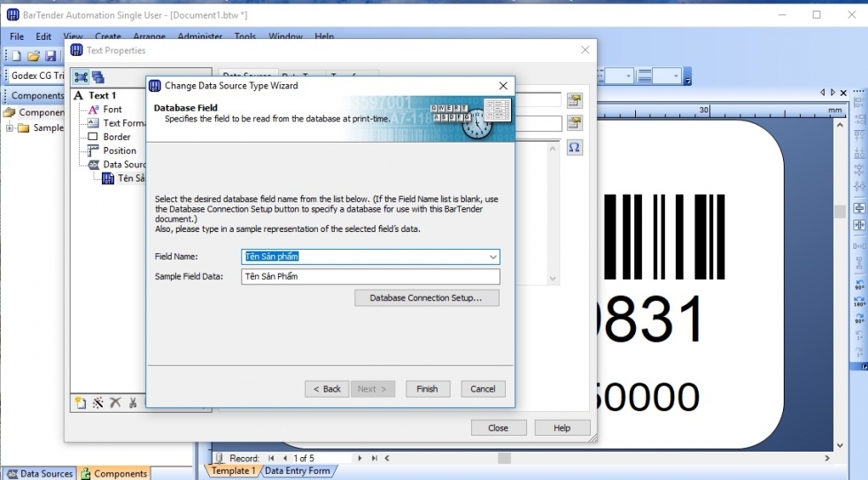Click the tab scroll right triangle
Image resolution: width=868 pixels, height=480 pixels.
[x=833, y=92]
